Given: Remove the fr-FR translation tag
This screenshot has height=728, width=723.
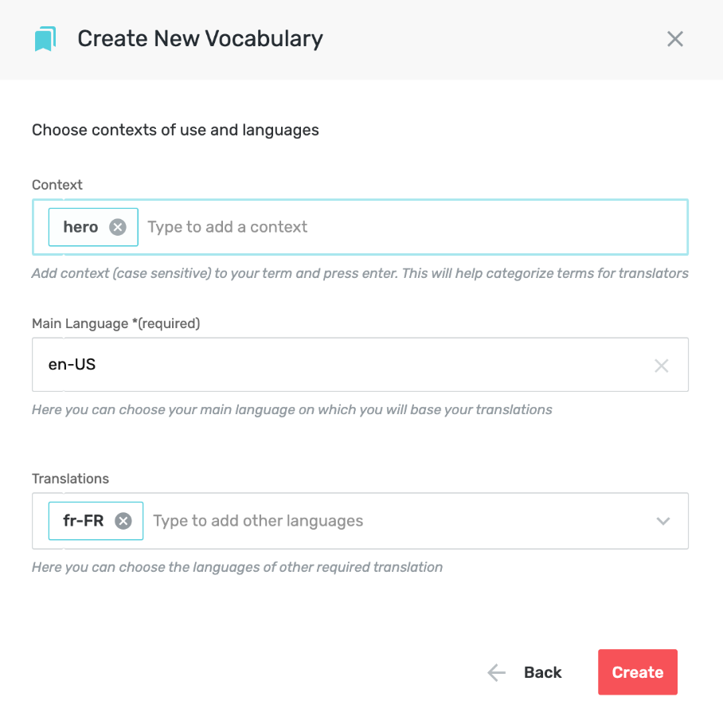Looking at the screenshot, I should click(123, 521).
